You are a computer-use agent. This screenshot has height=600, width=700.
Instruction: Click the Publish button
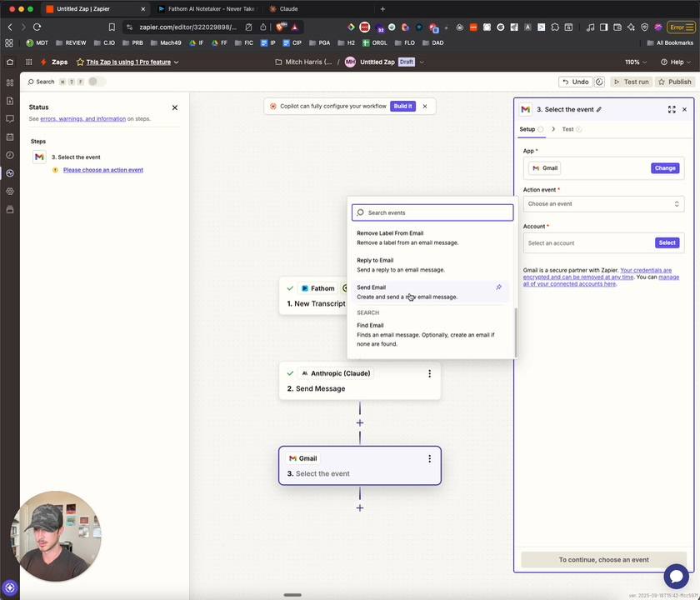[x=674, y=82]
